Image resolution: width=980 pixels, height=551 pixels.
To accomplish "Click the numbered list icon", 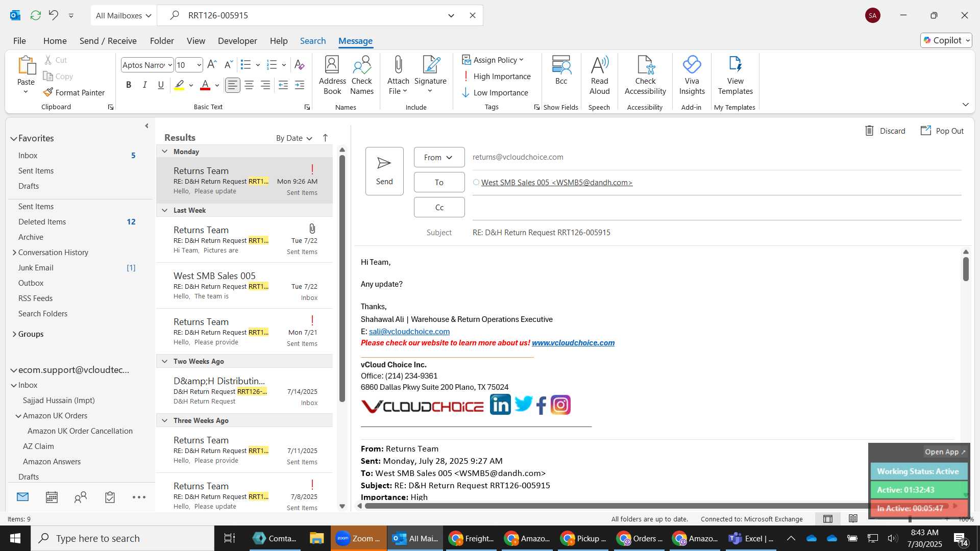I will (272, 65).
